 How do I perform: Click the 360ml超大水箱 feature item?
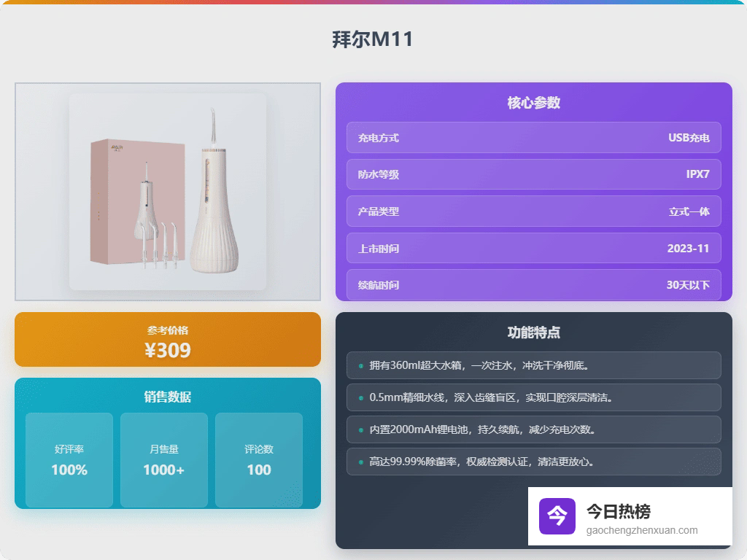(x=533, y=365)
